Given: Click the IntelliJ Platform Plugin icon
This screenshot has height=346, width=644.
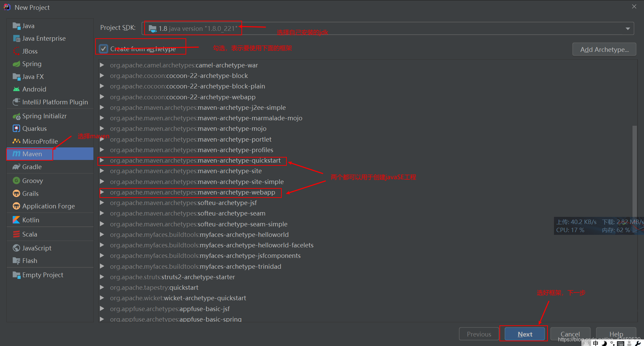Looking at the screenshot, I should tap(16, 102).
